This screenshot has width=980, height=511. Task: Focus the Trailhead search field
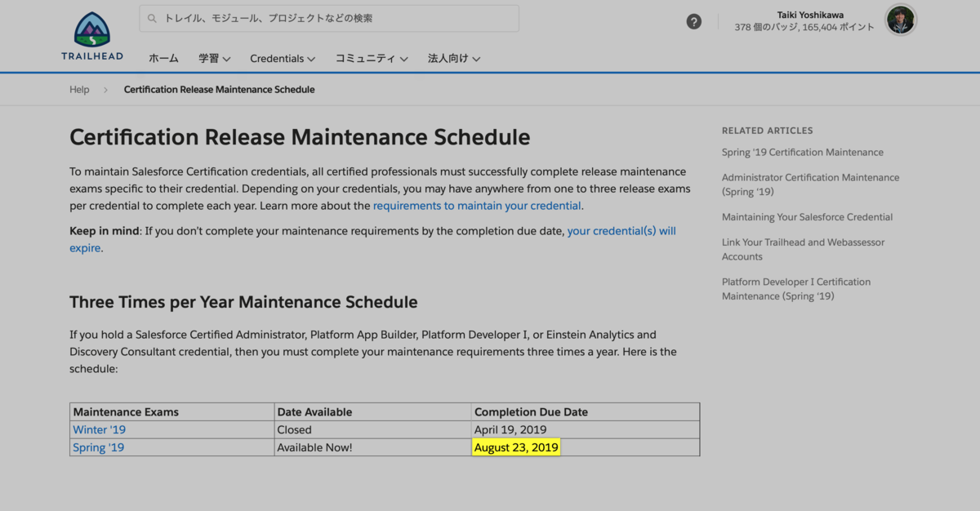pos(328,18)
